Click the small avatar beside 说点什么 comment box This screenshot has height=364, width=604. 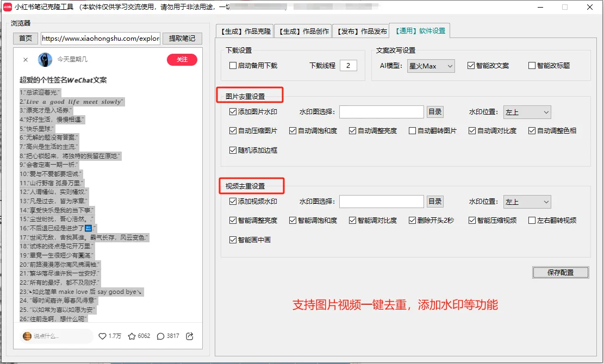[x=27, y=336]
